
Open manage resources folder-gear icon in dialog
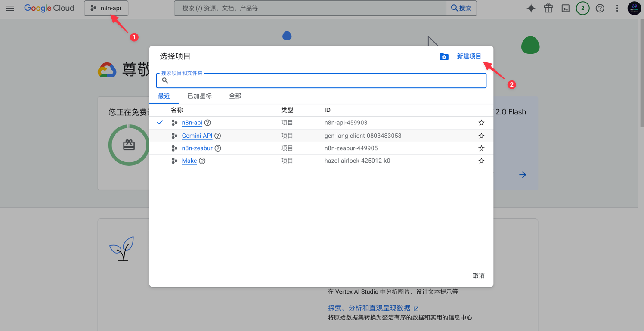pos(444,56)
